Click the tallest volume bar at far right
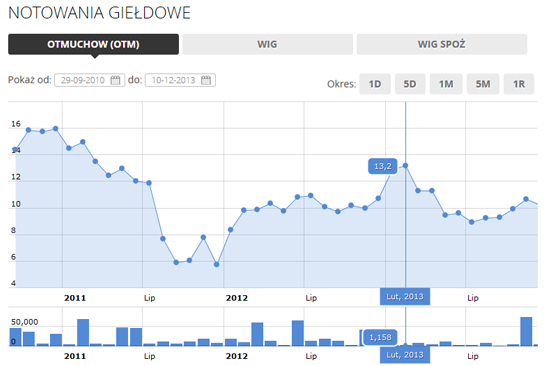550x366 pixels. pos(526,331)
